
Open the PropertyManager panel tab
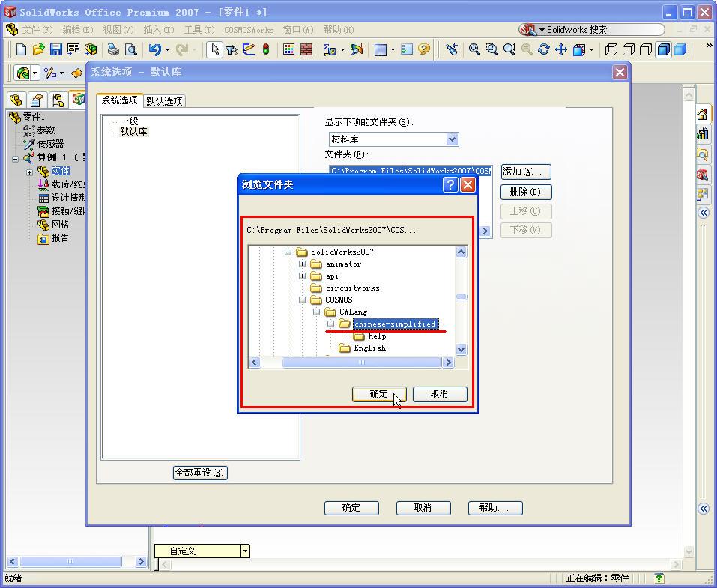(37, 100)
